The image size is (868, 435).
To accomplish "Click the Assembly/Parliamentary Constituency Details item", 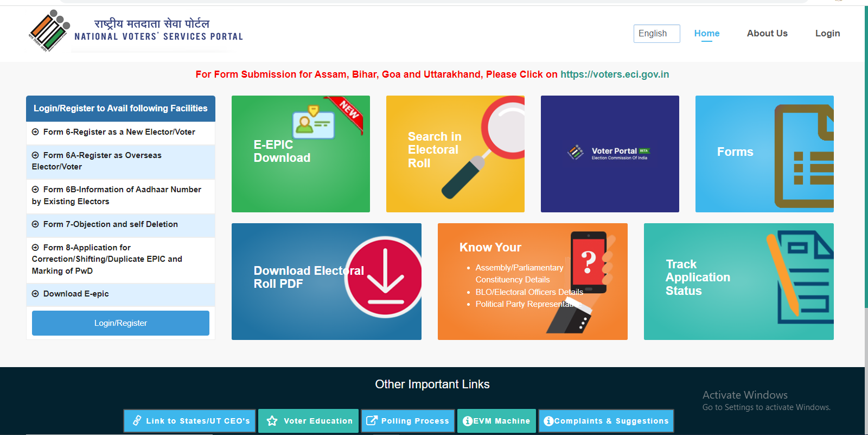I will (x=519, y=274).
